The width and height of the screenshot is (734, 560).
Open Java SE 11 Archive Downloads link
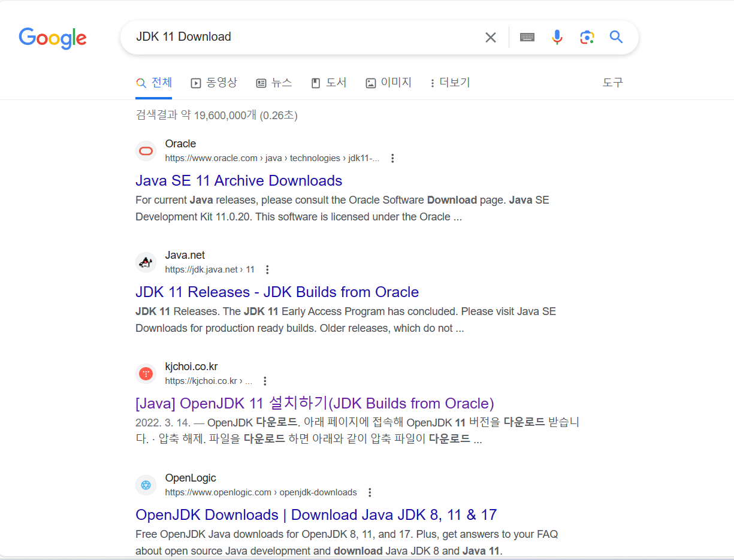pyautogui.click(x=239, y=180)
